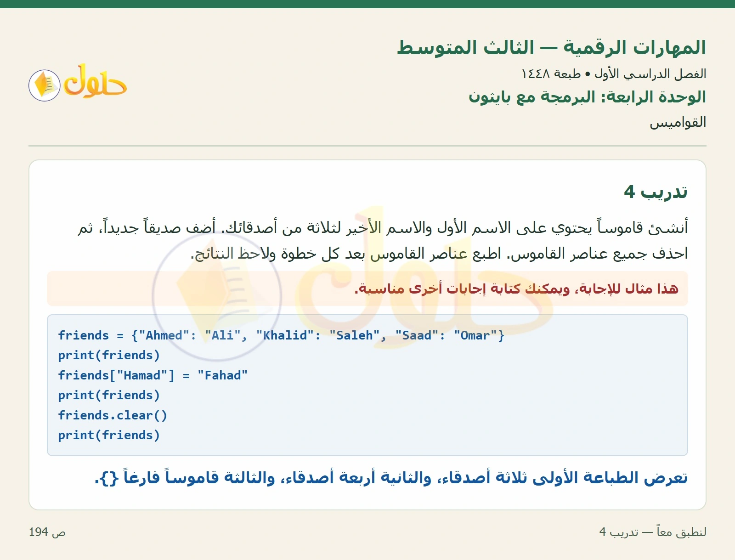The width and height of the screenshot is (735, 560).
Task: Select the code line friends.clear()
Action: [113, 415]
